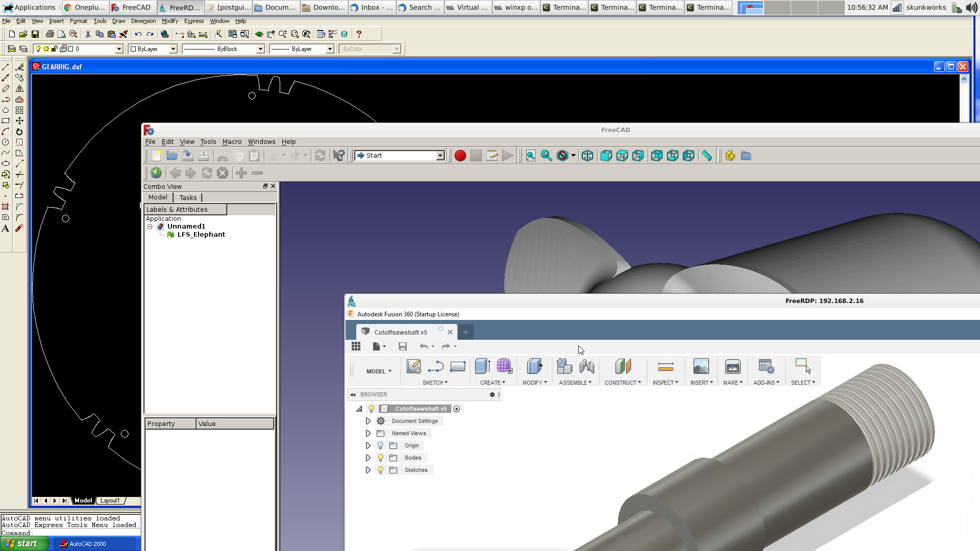Select AutoCAD Text tool (A icon)
Screen dimensions: 980x551
click(6, 229)
